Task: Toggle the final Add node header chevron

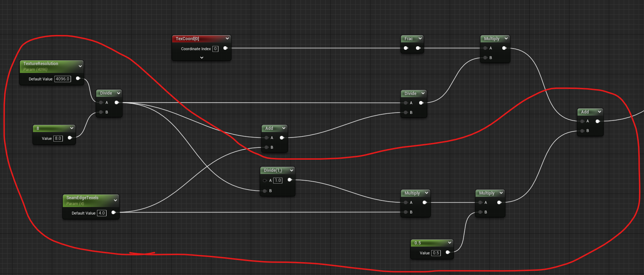Action: (600, 112)
